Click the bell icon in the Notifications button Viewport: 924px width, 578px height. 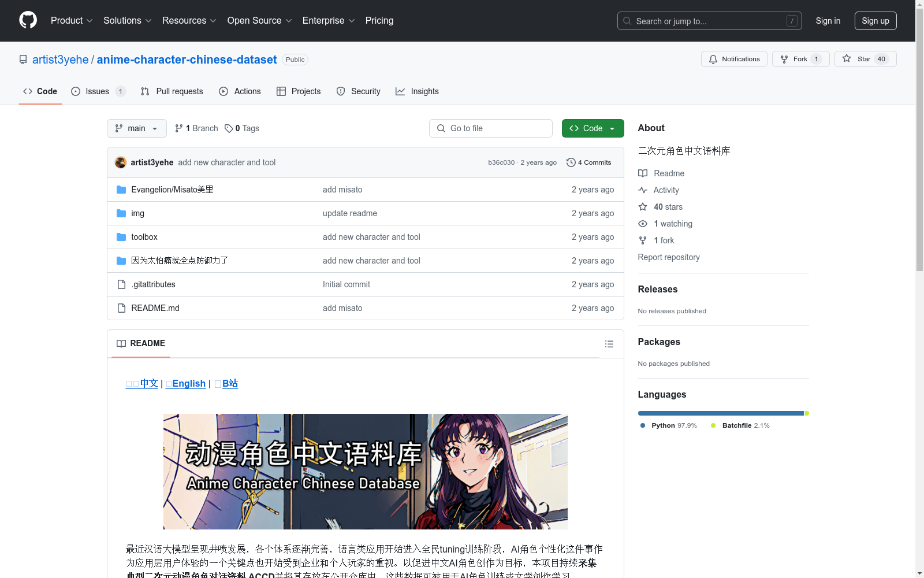point(713,59)
